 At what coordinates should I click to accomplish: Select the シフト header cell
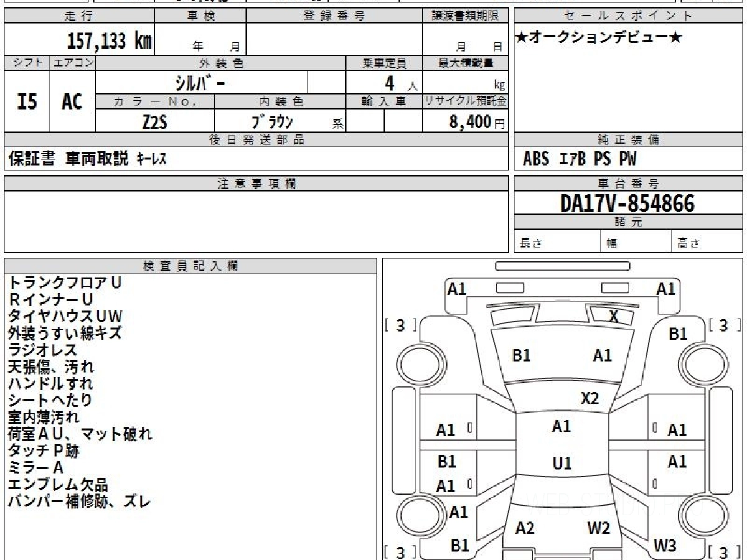point(27,63)
